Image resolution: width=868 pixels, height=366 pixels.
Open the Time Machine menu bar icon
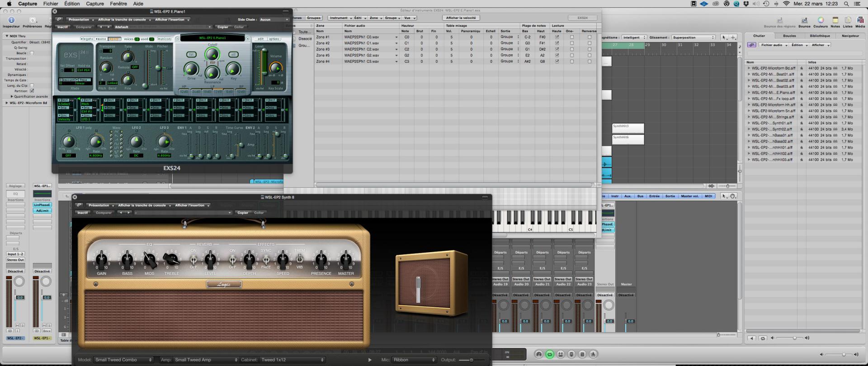(x=766, y=4)
